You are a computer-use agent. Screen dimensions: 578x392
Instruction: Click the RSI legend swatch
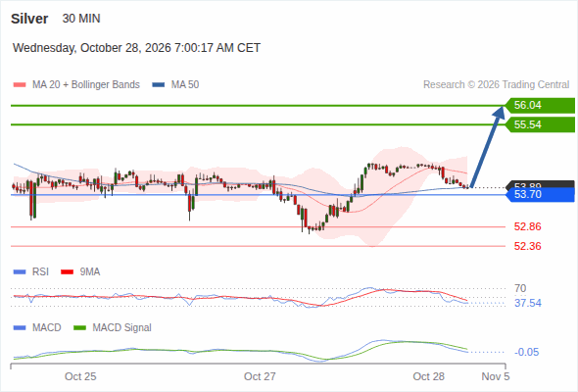pyautogui.click(x=20, y=272)
